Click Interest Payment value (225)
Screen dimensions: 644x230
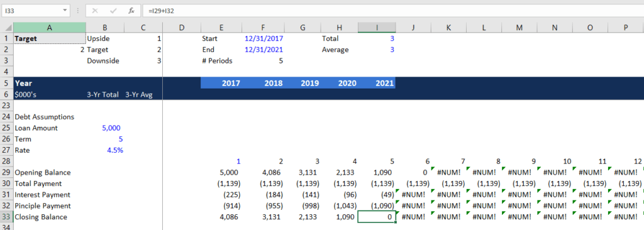click(x=221, y=194)
